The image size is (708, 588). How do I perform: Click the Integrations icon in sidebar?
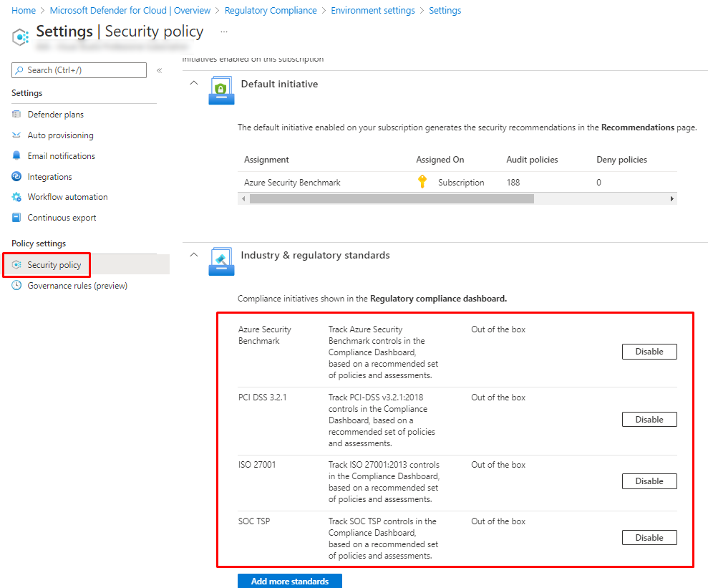(x=17, y=177)
